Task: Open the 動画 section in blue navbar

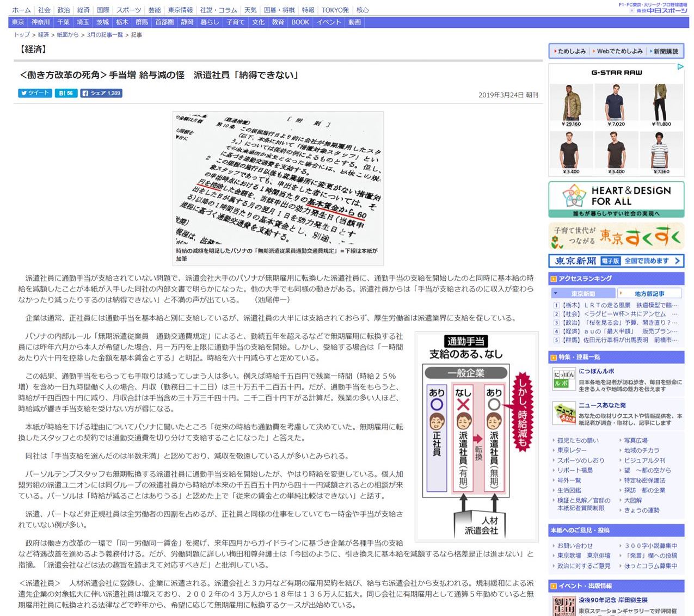Action: (x=354, y=22)
